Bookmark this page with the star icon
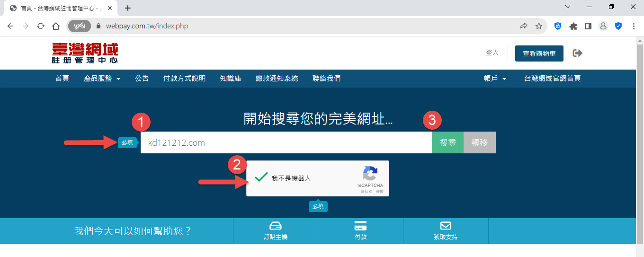The height and width of the screenshot is (257, 644). [x=539, y=26]
